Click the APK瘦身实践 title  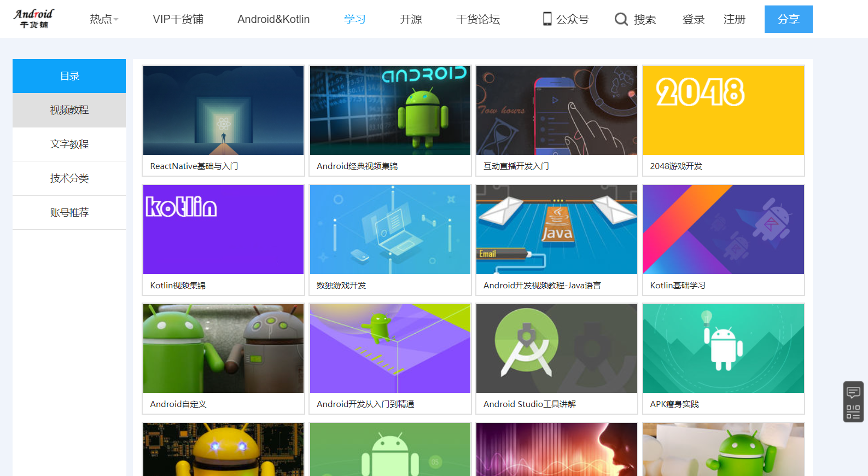674,404
